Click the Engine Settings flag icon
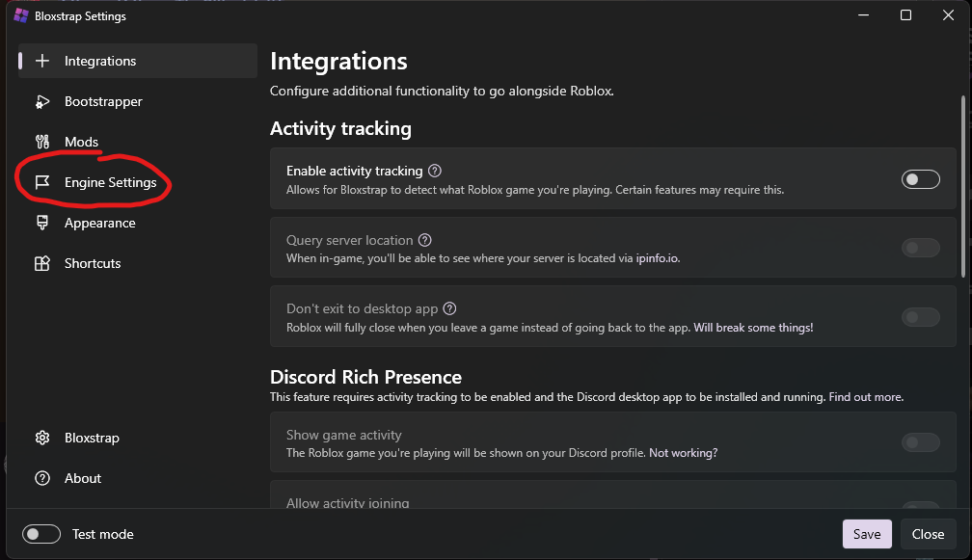The height and width of the screenshot is (560, 972). [x=41, y=182]
